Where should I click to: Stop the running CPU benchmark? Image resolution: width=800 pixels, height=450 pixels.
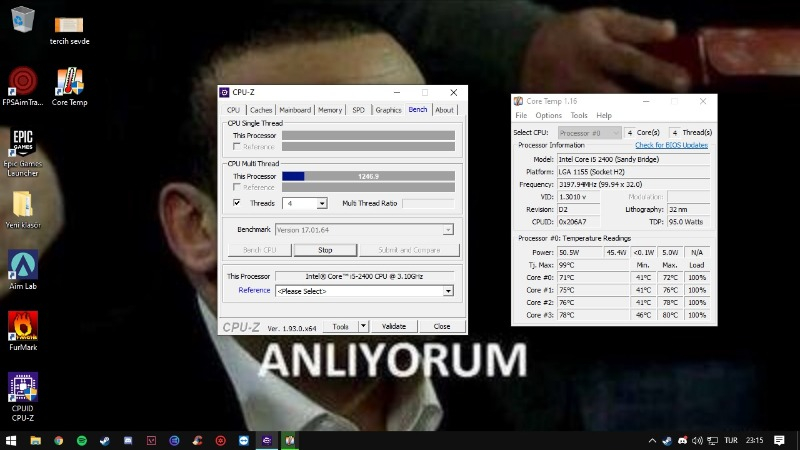point(325,250)
